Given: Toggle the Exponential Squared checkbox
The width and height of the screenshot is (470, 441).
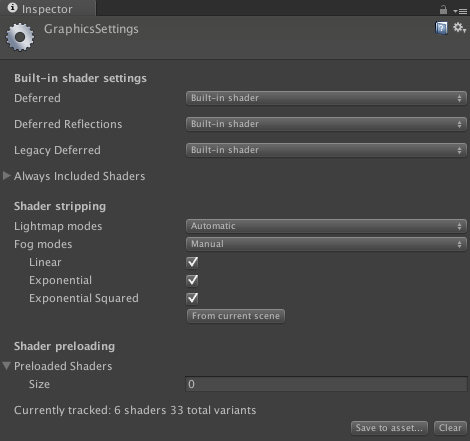Looking at the screenshot, I should point(192,298).
